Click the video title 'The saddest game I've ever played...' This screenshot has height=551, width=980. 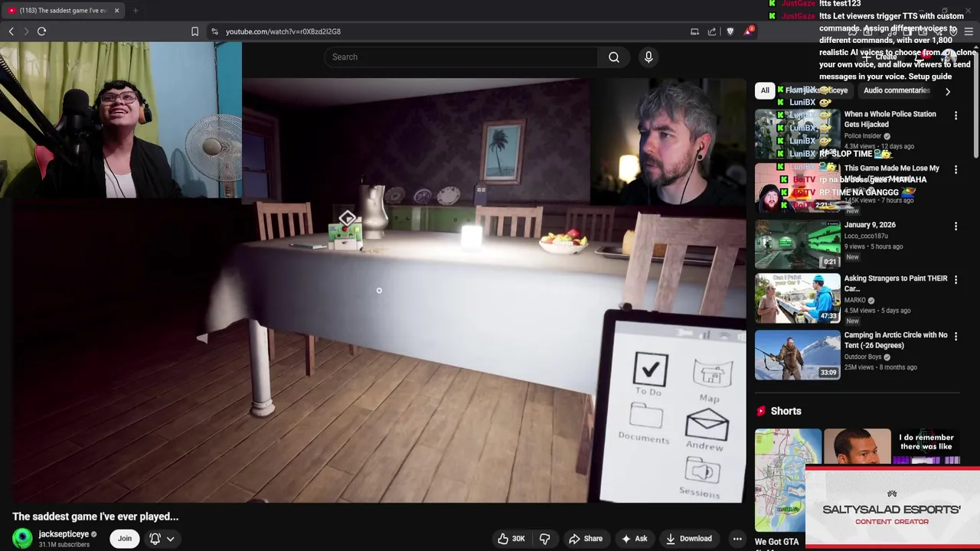[96, 517]
